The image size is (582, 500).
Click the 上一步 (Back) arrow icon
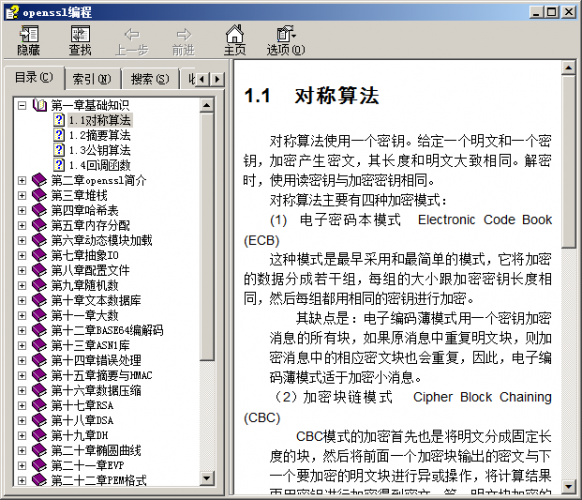pyautogui.click(x=132, y=35)
